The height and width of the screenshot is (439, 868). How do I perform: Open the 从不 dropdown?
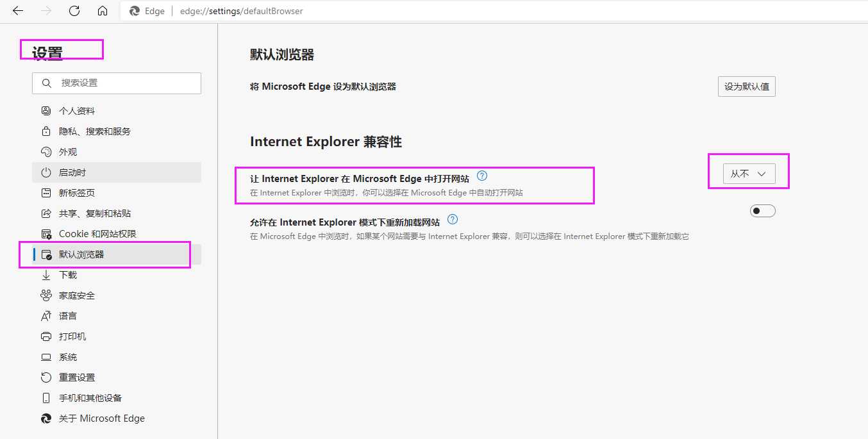[x=749, y=174]
